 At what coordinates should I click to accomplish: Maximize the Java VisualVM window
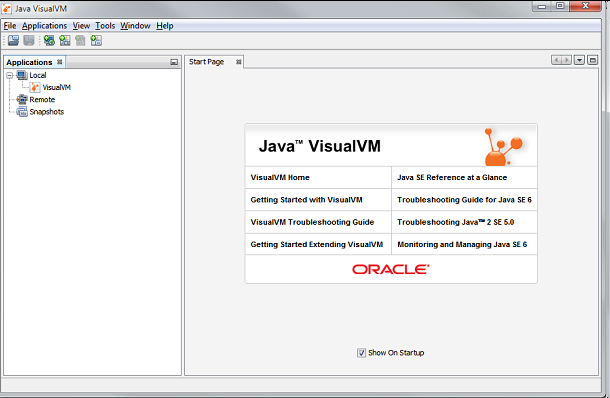pos(560,6)
